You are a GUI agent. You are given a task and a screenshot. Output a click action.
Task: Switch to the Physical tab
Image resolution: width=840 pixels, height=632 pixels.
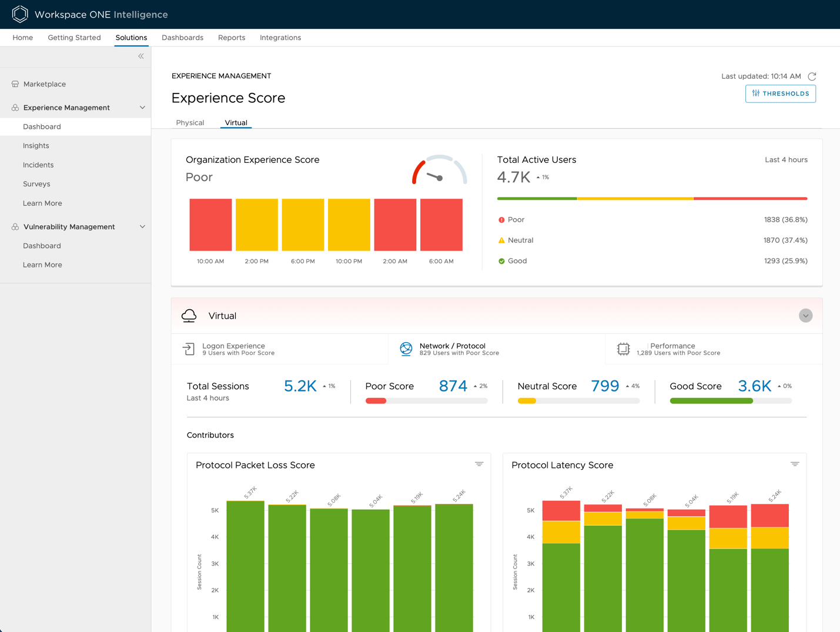[190, 123]
